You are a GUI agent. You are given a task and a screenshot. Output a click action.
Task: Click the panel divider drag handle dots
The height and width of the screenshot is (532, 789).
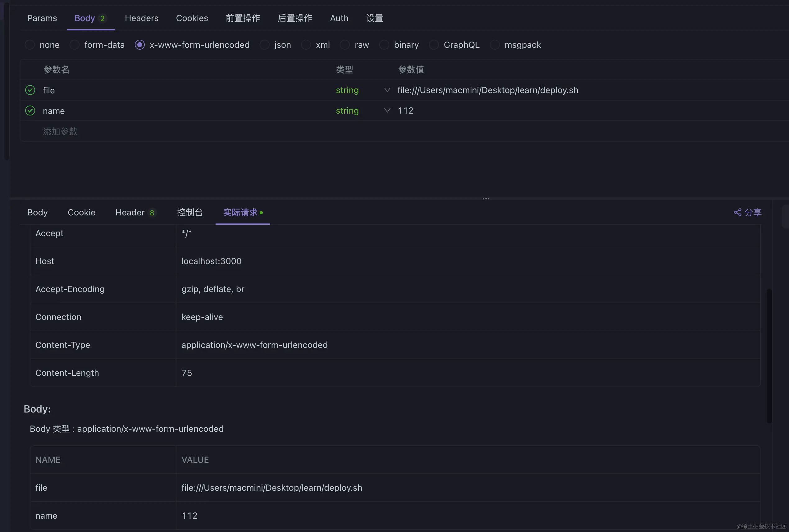(x=486, y=199)
